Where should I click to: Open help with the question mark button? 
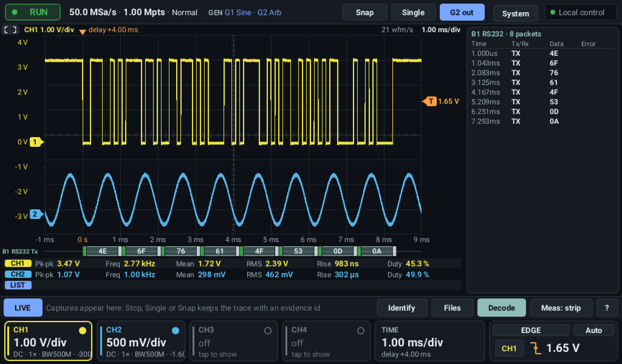[x=607, y=308]
